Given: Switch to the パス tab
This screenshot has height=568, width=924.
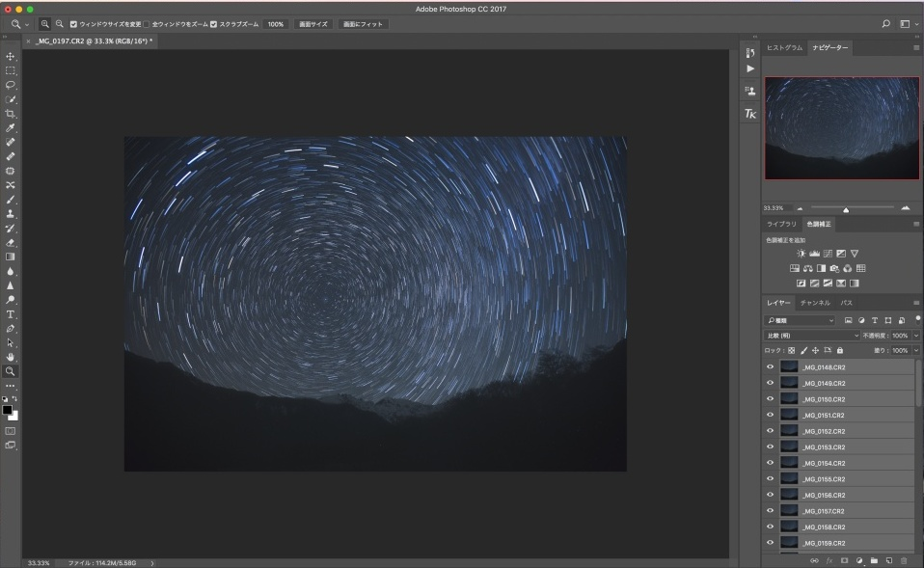Looking at the screenshot, I should pos(847,303).
